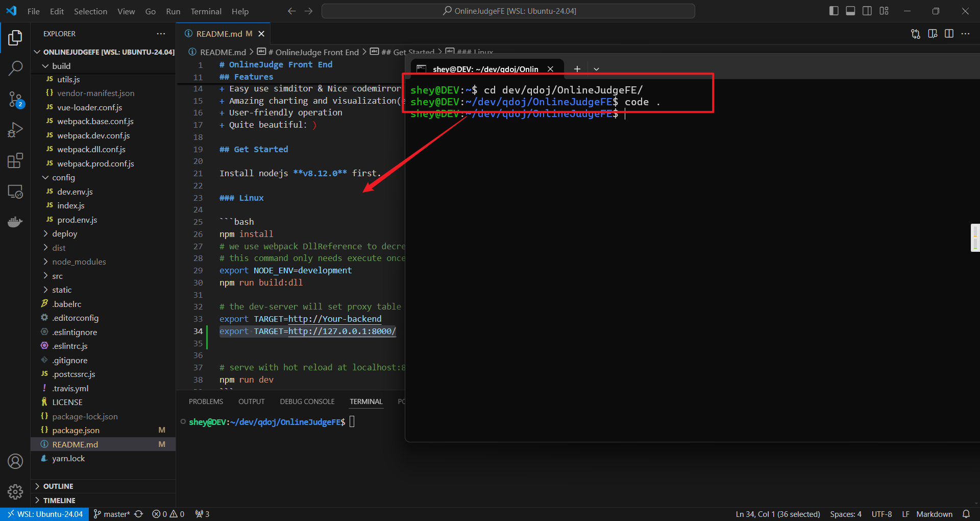Click the master* branch in status bar
Screen dimensions: 980x521
(x=112, y=514)
